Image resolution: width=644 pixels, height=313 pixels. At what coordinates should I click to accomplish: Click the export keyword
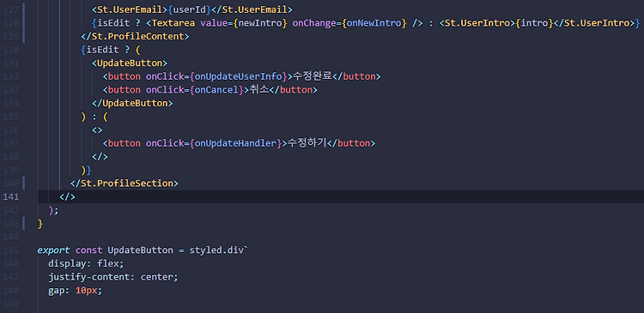(x=53, y=250)
